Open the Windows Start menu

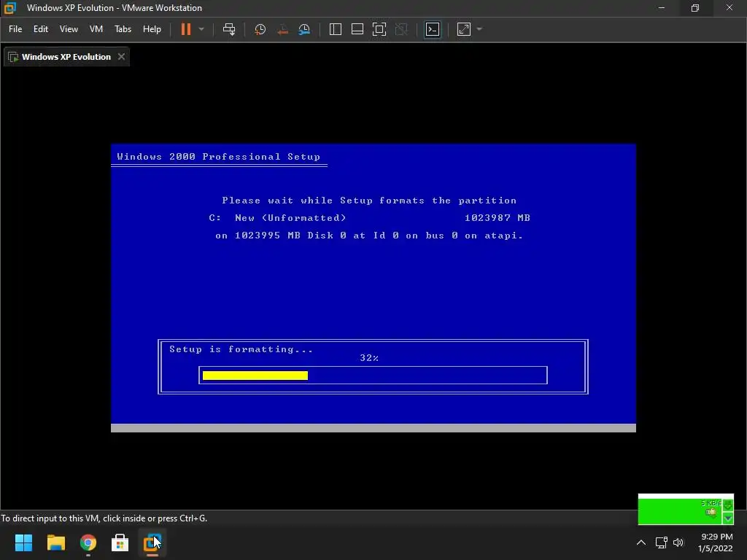point(23,542)
